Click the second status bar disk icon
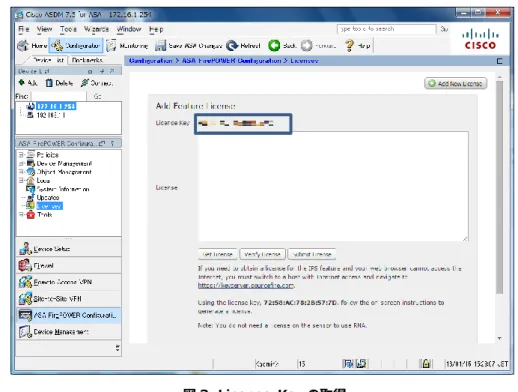 (361, 364)
